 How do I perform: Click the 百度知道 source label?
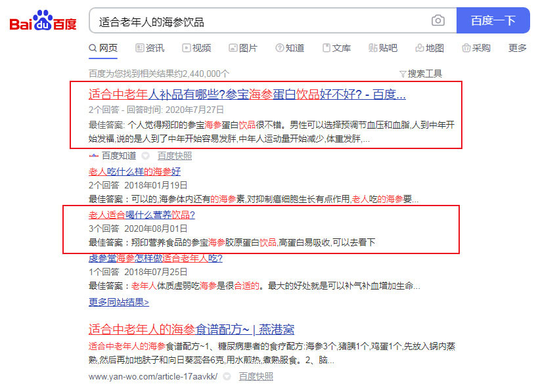[119, 156]
